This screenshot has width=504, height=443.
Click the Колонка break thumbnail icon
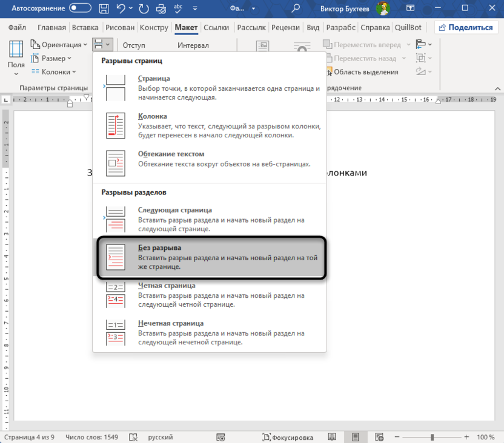click(x=115, y=125)
